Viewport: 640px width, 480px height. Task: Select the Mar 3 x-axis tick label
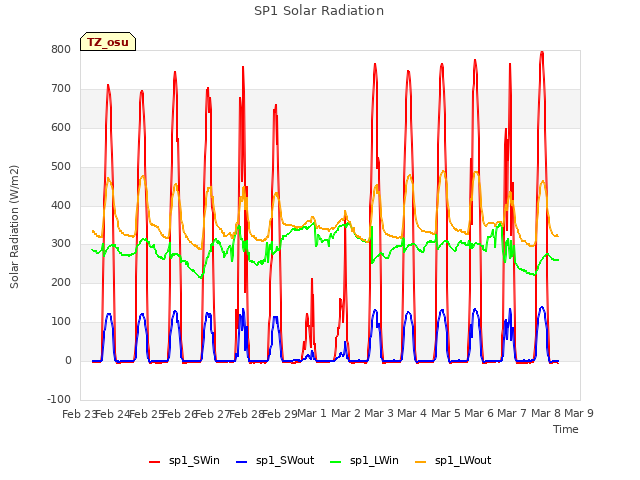click(379, 414)
